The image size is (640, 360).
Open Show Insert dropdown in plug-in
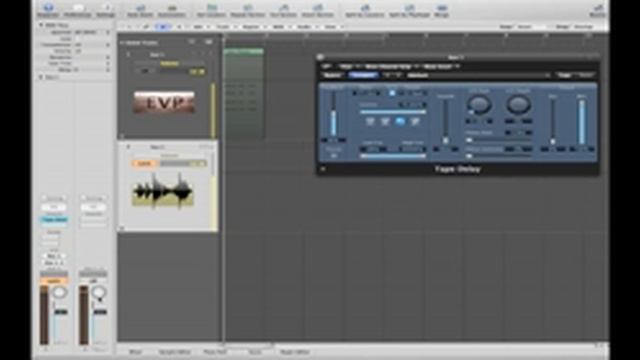click(440, 66)
